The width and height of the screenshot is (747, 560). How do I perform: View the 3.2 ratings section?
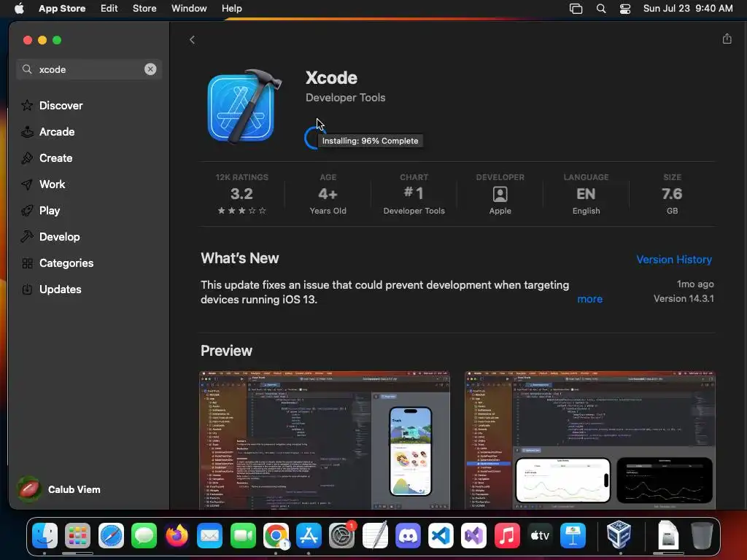click(x=241, y=194)
